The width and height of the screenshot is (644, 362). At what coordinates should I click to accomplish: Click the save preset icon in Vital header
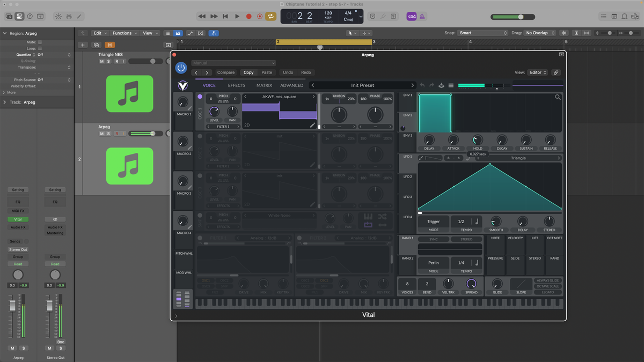pyautogui.click(x=441, y=85)
